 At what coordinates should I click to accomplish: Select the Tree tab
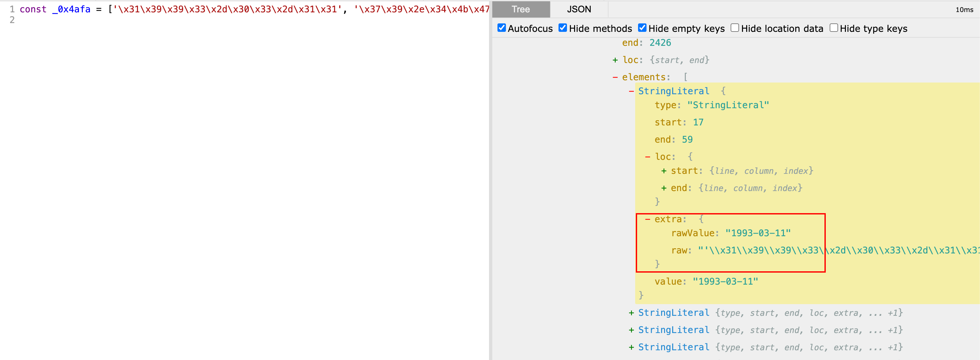click(x=521, y=9)
